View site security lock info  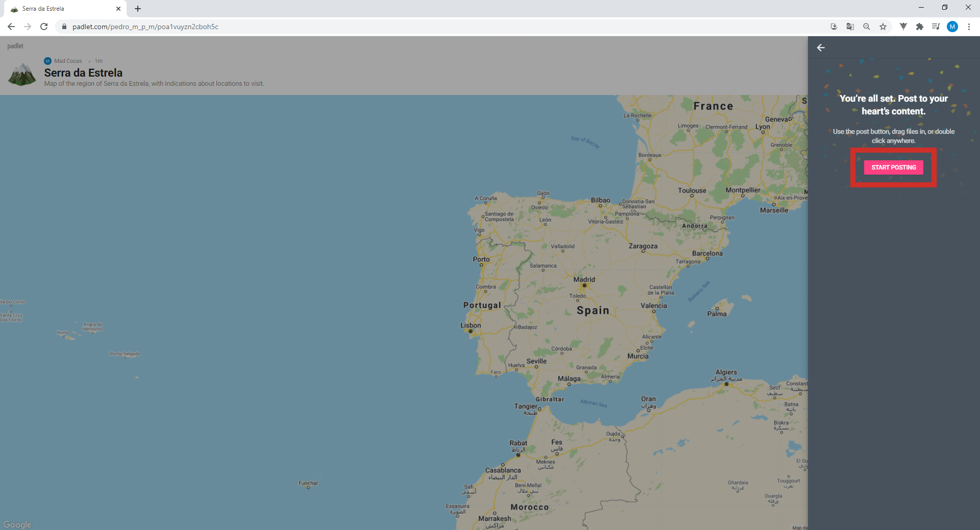pos(64,27)
